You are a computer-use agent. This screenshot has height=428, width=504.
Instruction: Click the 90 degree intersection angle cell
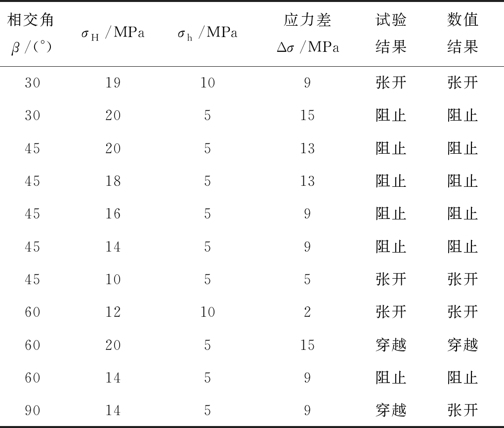tap(33, 410)
